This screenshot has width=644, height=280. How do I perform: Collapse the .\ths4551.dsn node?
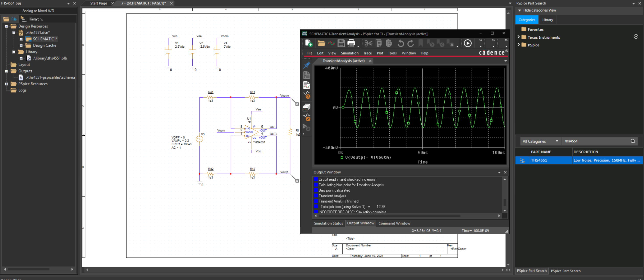14,33
